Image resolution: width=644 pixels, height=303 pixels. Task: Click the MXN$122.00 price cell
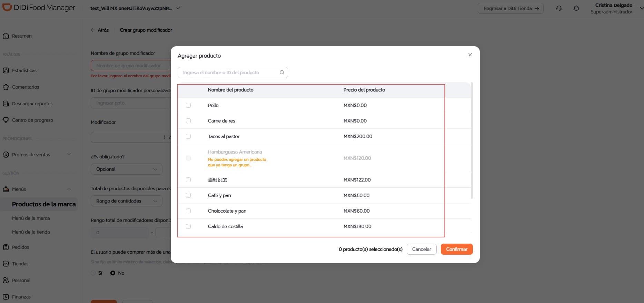[x=357, y=180]
